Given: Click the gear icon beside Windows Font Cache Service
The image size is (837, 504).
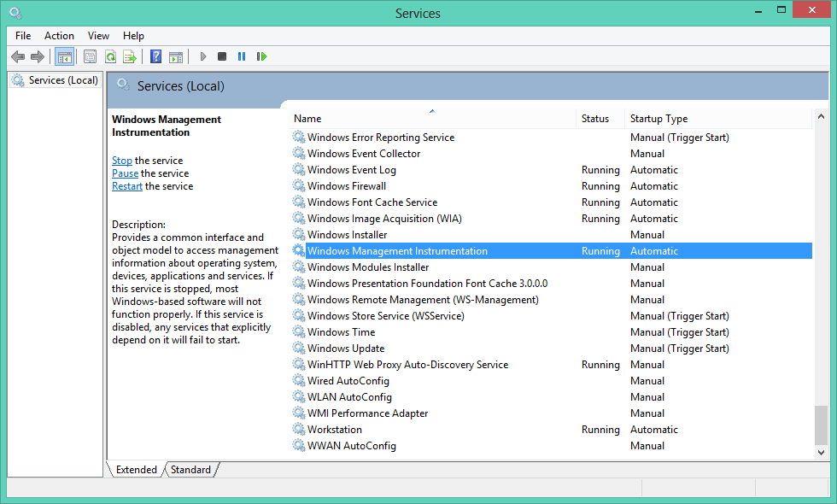Looking at the screenshot, I should [299, 202].
